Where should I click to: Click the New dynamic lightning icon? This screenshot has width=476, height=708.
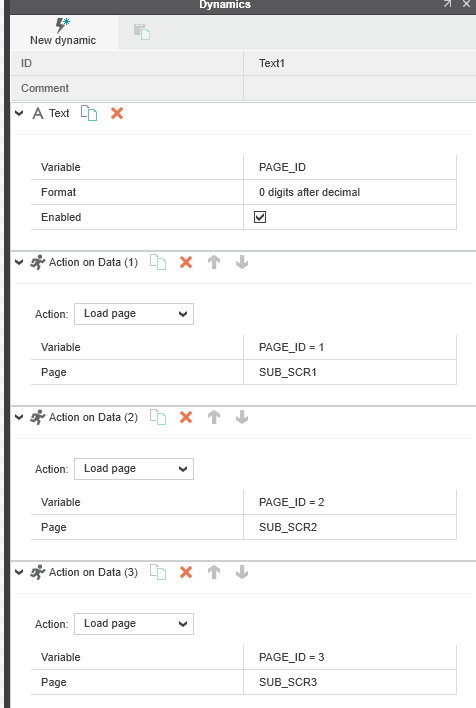(63, 25)
